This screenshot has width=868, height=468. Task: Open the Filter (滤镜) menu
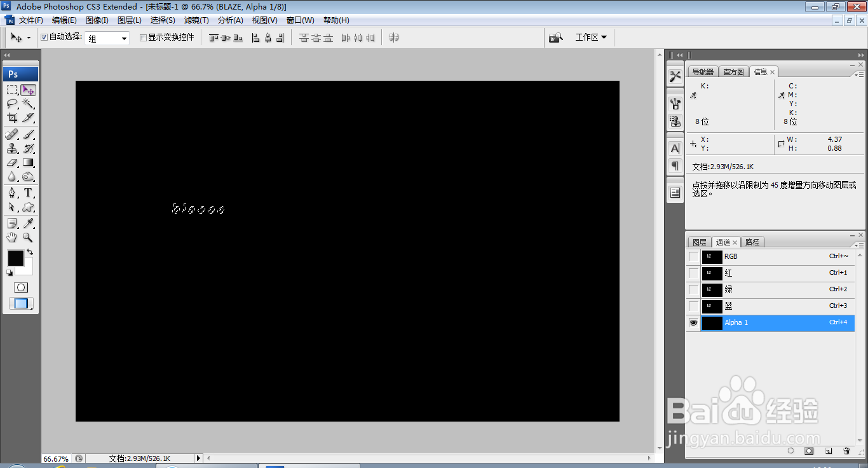pyautogui.click(x=196, y=20)
